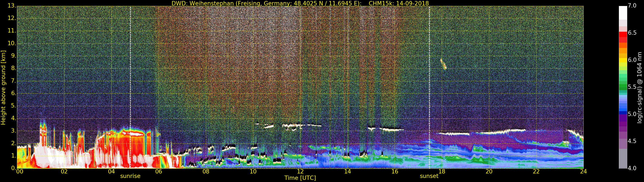Screen dimensions: 644x182
Task: Click the colorbar '5.0' tick label
Action: point(632,114)
